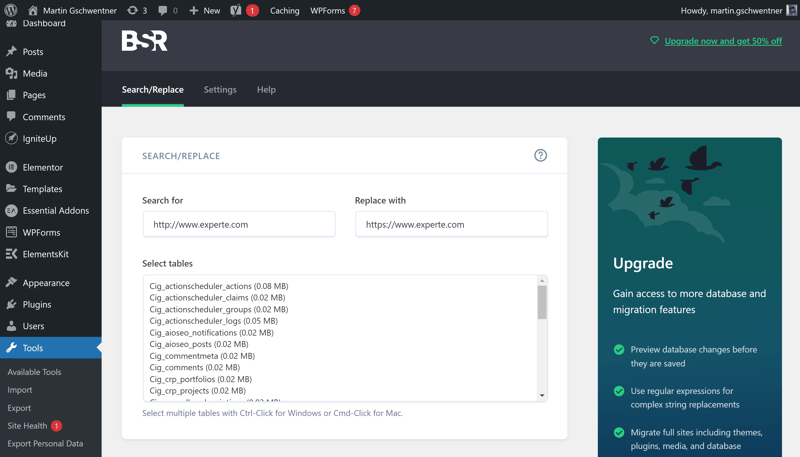Open Site Health under Tools
800x457 pixels.
(x=27, y=426)
